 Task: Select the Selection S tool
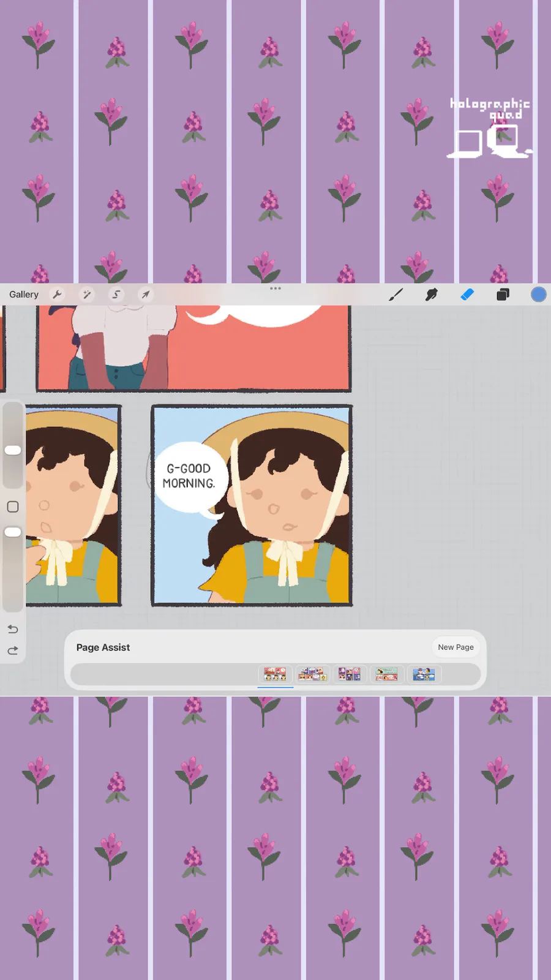click(x=116, y=295)
